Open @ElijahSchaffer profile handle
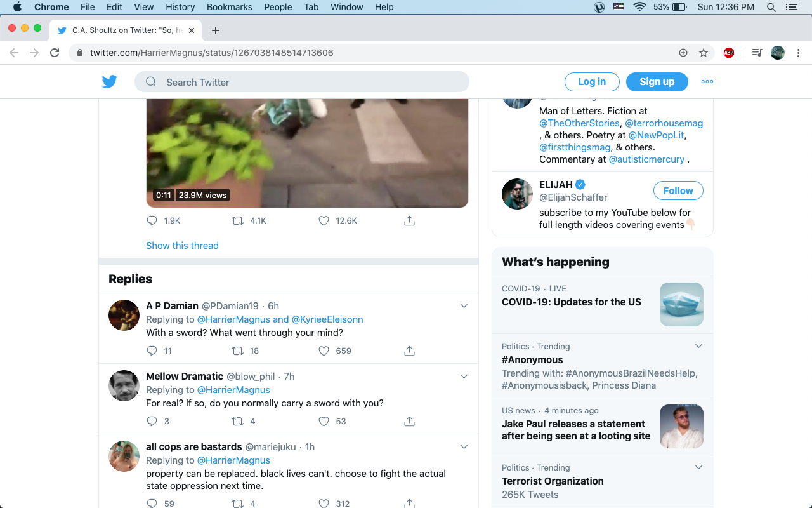 (x=573, y=197)
